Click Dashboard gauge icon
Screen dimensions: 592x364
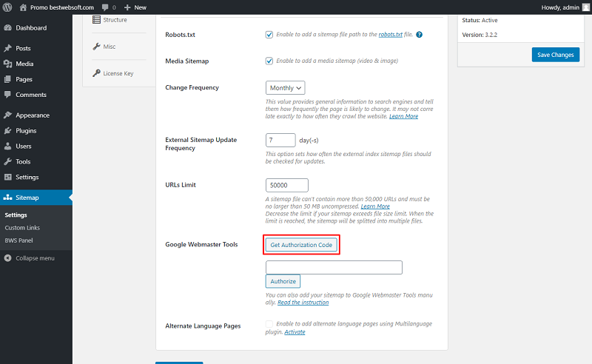[x=7, y=27]
